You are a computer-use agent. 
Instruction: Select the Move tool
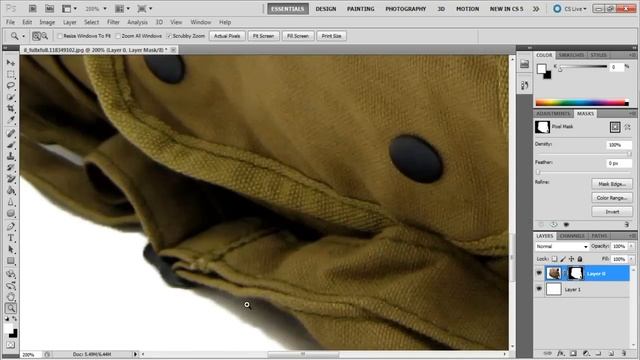click(x=11, y=62)
